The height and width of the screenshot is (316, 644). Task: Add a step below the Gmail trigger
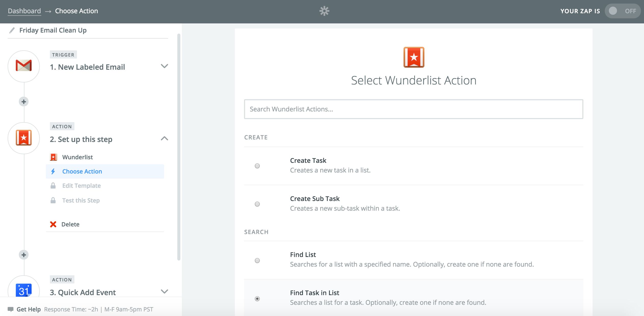pos(24,102)
